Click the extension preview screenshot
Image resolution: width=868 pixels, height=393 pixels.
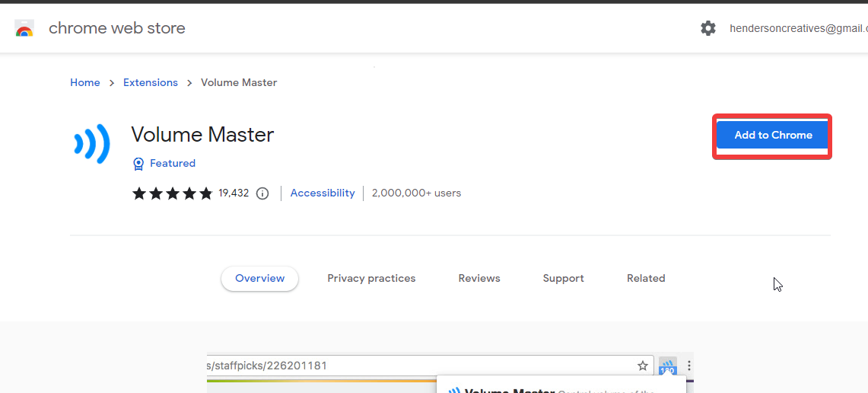point(450,372)
